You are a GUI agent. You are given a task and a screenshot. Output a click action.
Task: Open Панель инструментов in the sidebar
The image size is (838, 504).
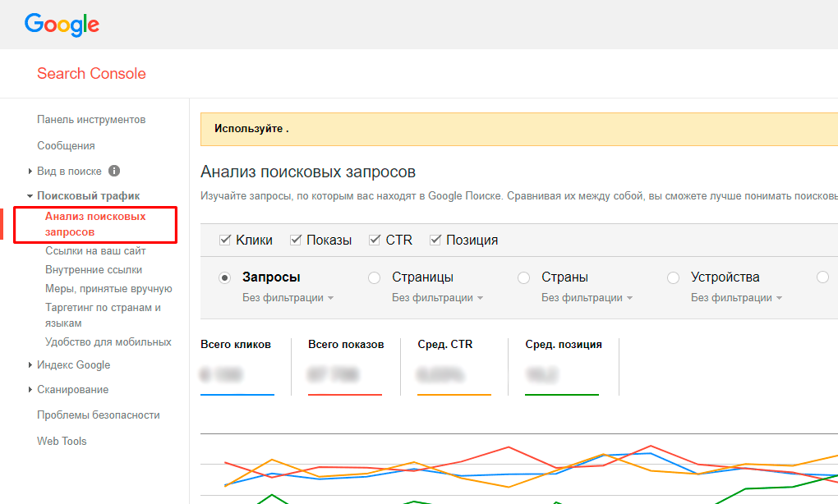click(x=91, y=120)
